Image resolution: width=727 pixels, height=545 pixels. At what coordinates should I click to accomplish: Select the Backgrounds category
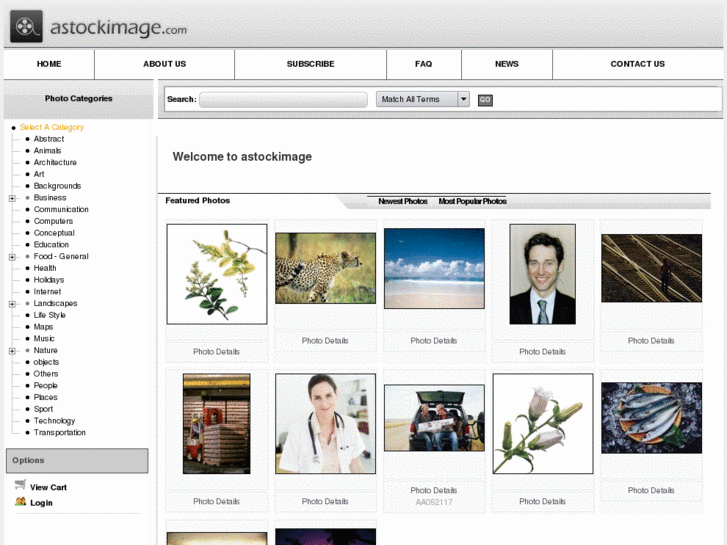coord(57,186)
